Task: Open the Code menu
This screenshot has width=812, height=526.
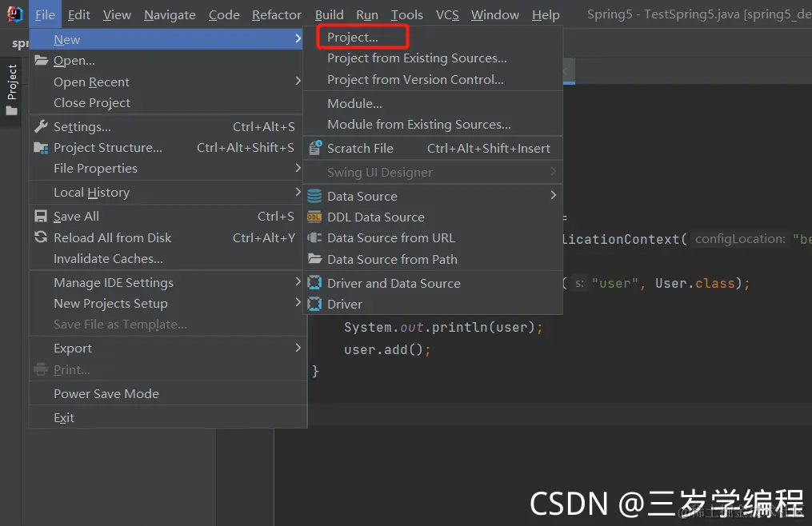Action: tap(224, 15)
